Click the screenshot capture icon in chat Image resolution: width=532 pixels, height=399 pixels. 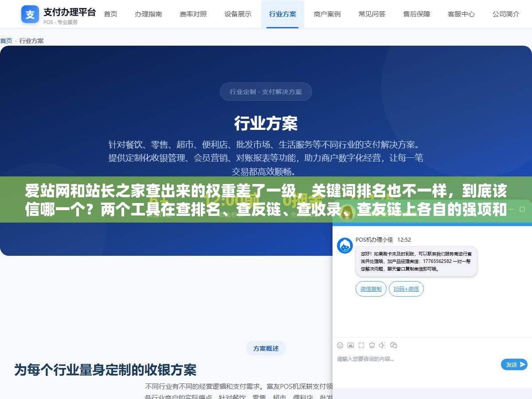[361, 345]
